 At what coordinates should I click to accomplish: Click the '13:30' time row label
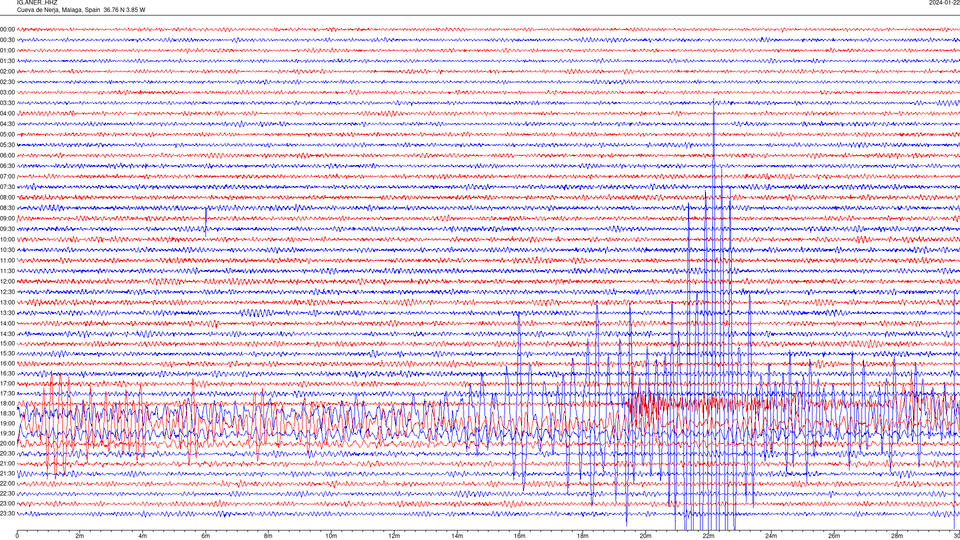(7, 313)
